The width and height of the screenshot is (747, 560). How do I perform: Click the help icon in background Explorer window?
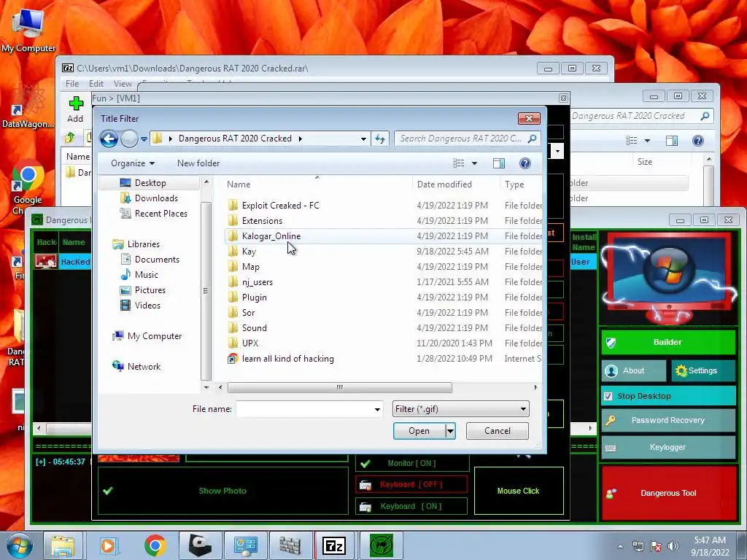pos(698,141)
